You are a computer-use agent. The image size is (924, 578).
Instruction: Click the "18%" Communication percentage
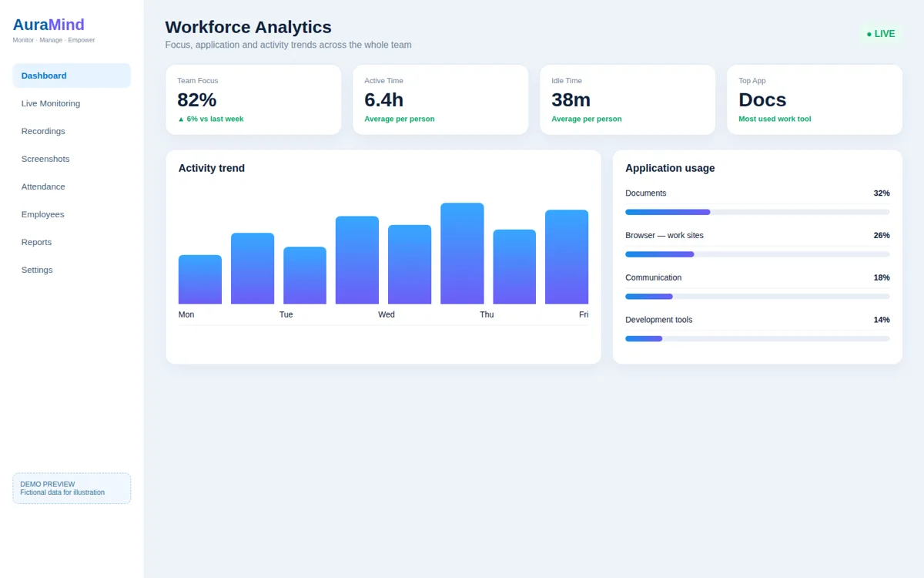(882, 277)
